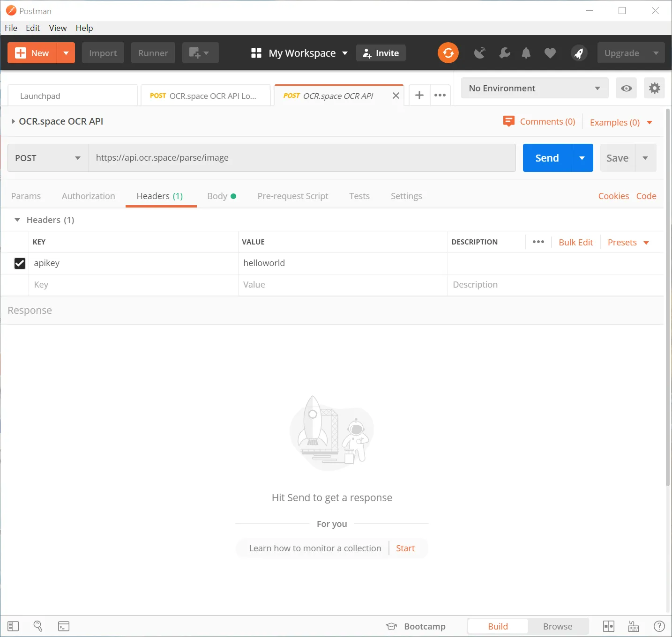Open the POST method dropdown
Viewport: 672px width, 637px height.
pos(48,158)
